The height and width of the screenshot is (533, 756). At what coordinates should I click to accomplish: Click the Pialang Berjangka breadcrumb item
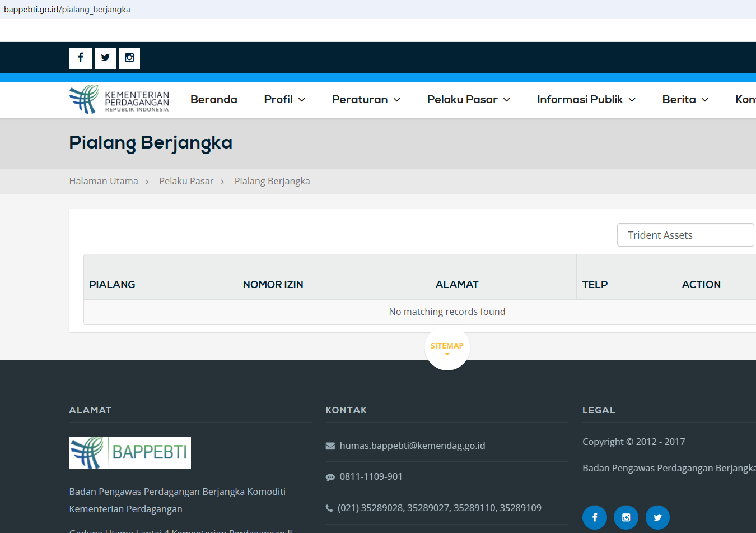pos(272,181)
